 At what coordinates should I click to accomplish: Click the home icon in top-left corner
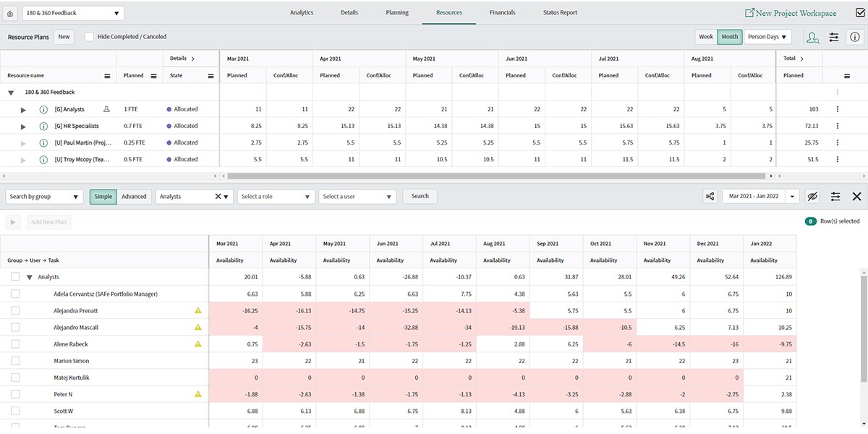(x=10, y=13)
